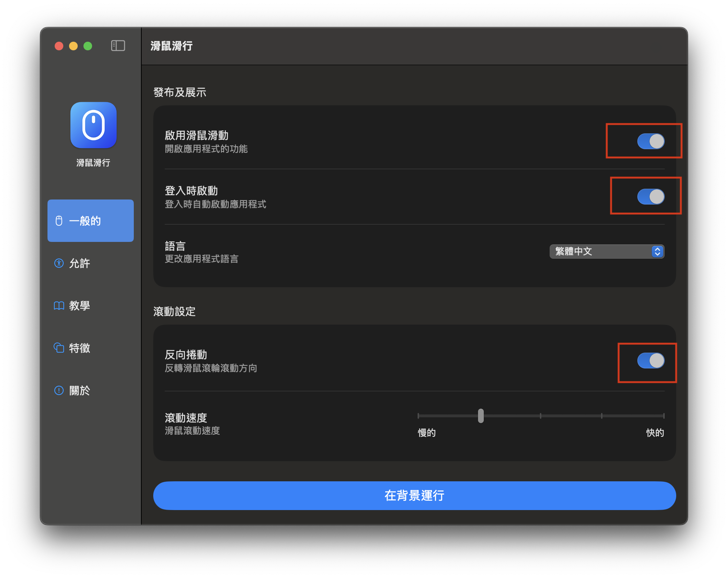The width and height of the screenshot is (728, 578).
Task: Click the 在背景運行 button
Action: [x=414, y=495]
